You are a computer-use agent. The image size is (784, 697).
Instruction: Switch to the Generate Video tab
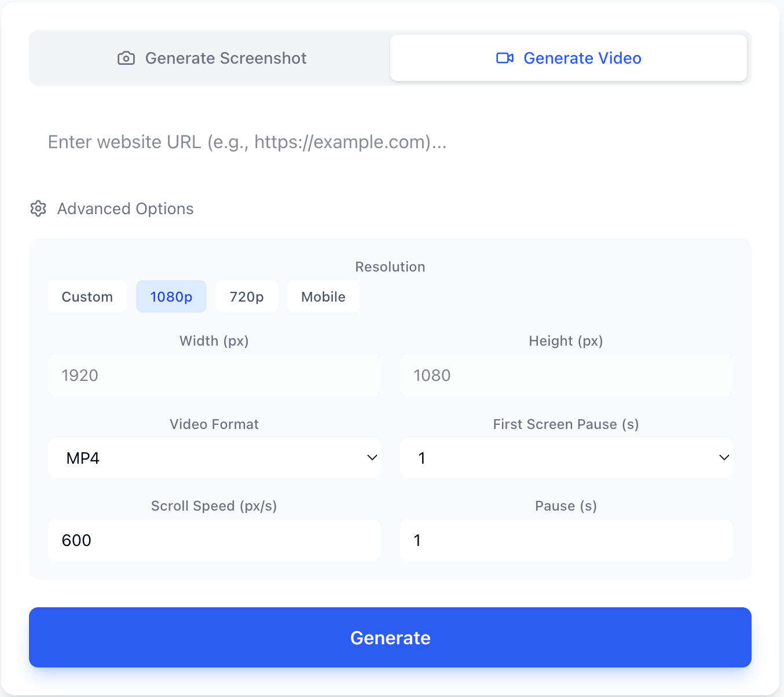pos(568,58)
